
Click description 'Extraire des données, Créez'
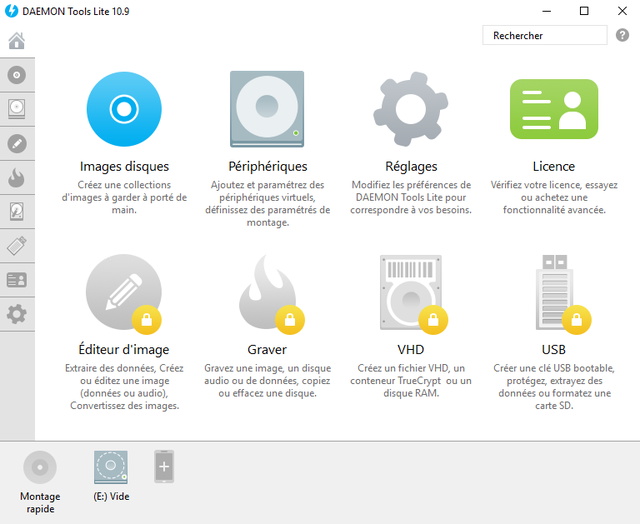(x=124, y=387)
